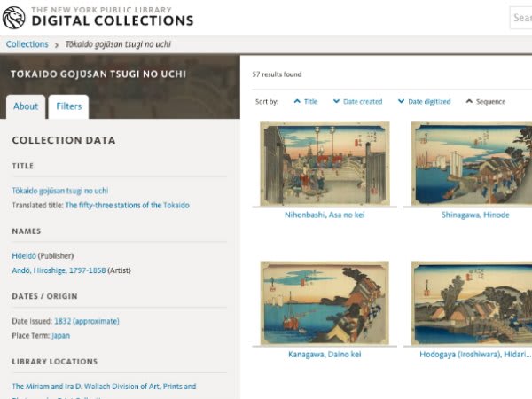
Task: Click the Shinagawa, Hinode caption link
Action: [x=475, y=215]
